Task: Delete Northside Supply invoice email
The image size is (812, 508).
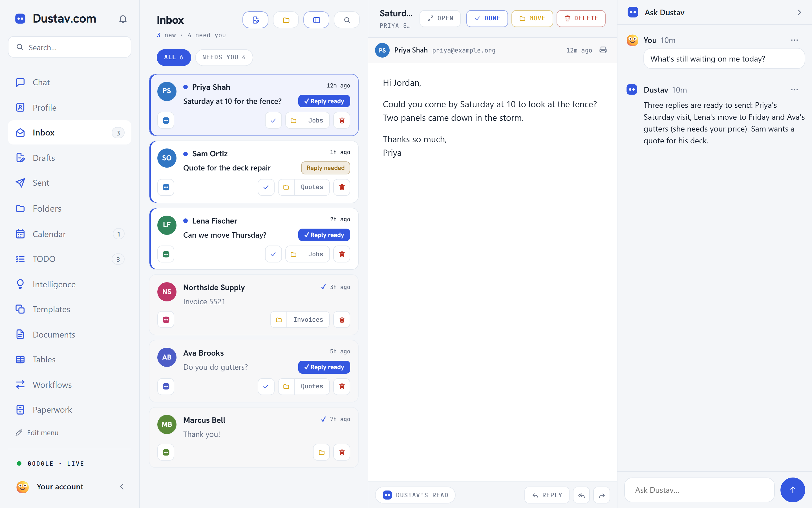Action: (x=342, y=319)
